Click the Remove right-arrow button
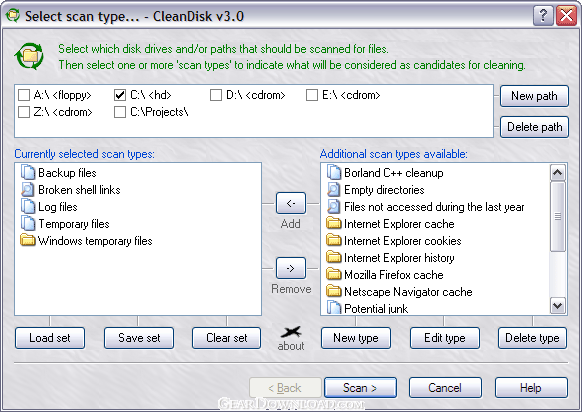Screen dimensions: 582x412 tap(291, 268)
